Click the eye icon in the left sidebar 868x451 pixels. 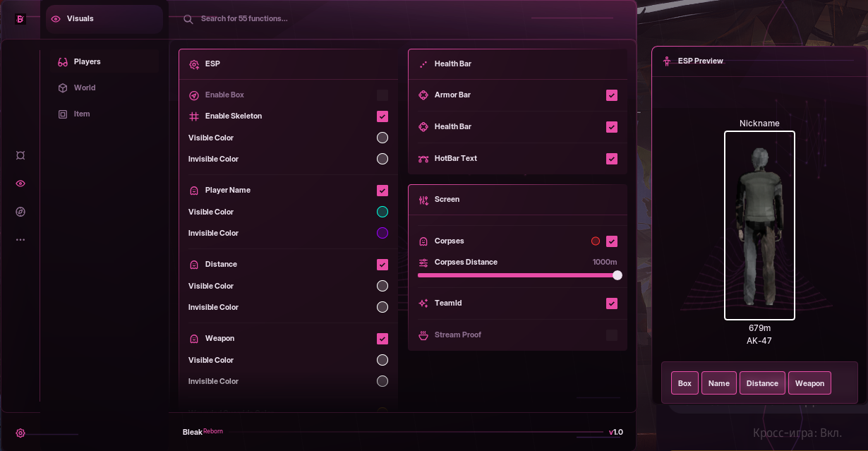20,184
